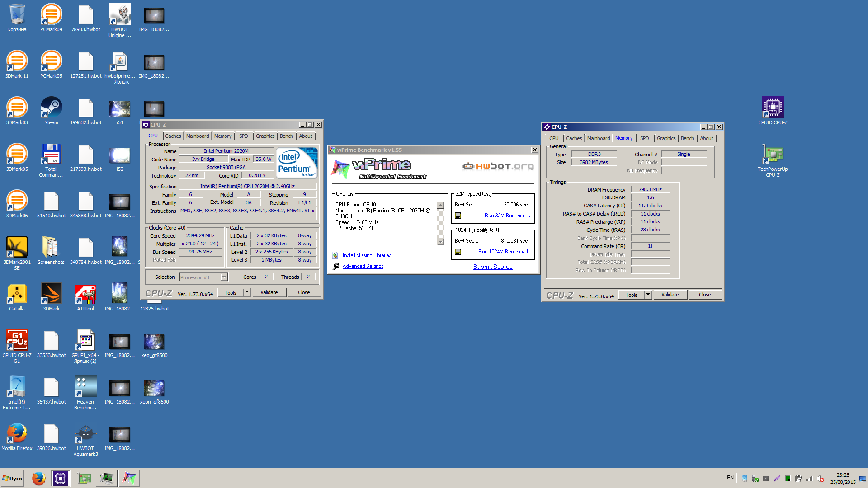Launch HWBOT Aquamark3 shortcut
Viewport: 868px width, 488px height.
click(85, 440)
